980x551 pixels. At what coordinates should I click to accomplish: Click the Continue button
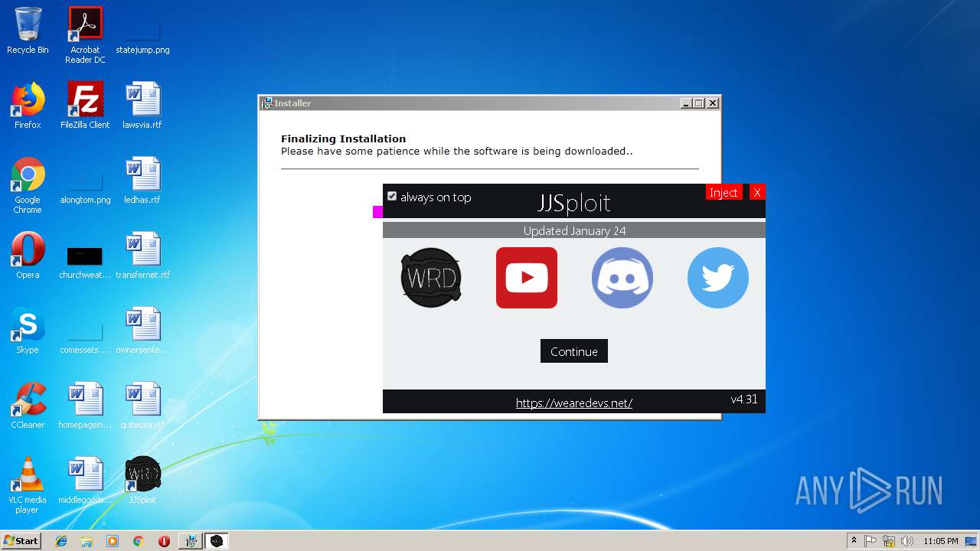574,351
